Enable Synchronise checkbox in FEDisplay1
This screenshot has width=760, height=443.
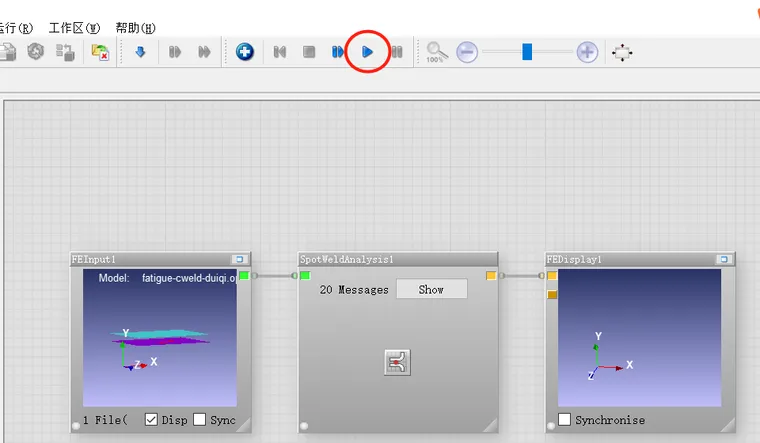[564, 420]
